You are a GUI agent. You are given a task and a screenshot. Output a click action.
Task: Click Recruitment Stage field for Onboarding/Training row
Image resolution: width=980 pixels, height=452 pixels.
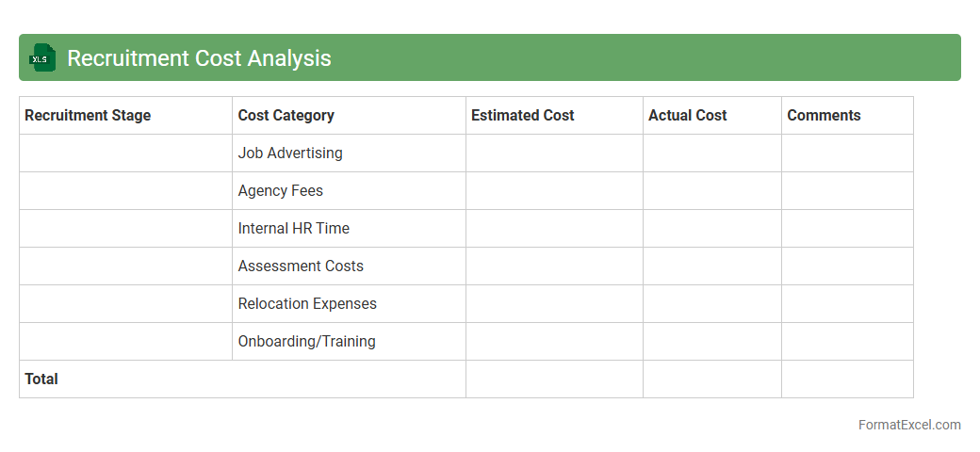pos(125,341)
